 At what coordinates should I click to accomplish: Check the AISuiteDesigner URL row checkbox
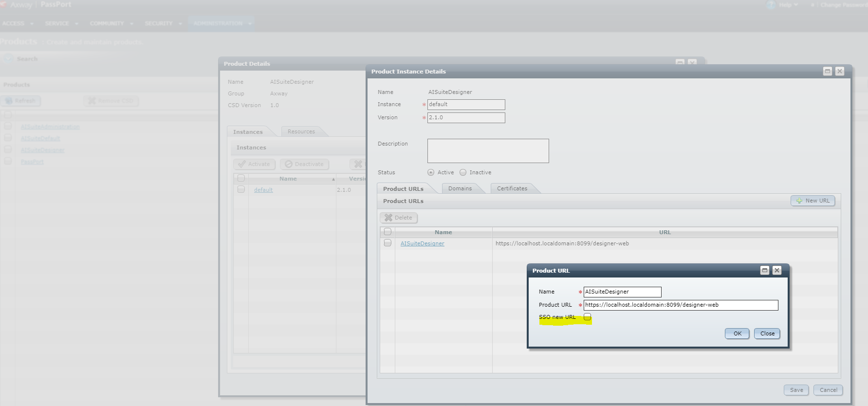[388, 243]
